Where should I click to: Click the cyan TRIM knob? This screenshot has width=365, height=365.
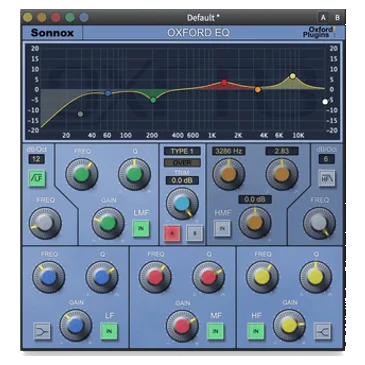pos(182,204)
